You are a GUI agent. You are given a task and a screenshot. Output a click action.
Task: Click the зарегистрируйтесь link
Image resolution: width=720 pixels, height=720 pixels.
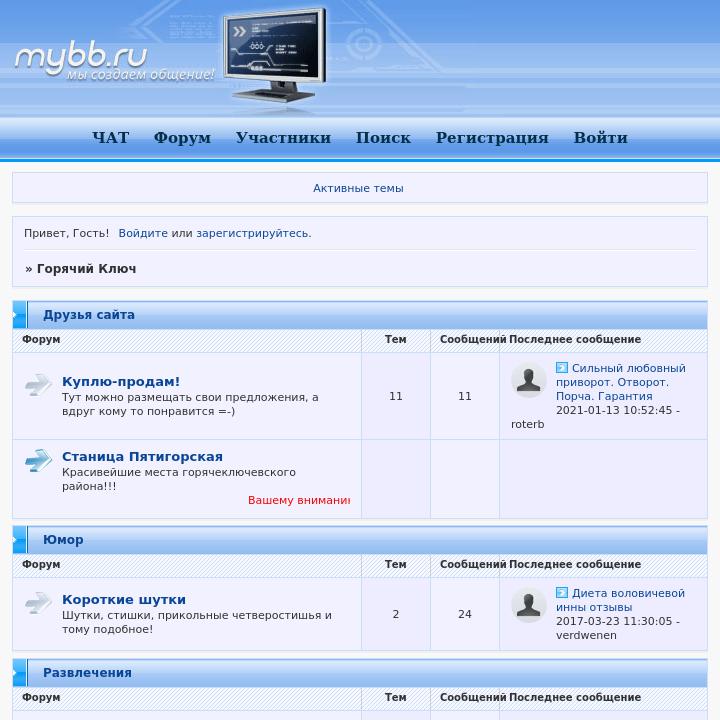253,233
